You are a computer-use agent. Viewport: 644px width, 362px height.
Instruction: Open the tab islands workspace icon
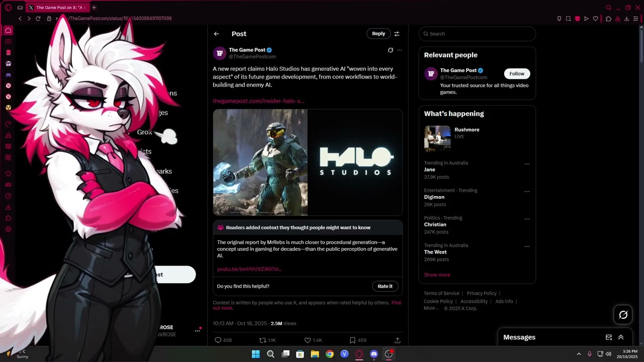click(x=20, y=8)
